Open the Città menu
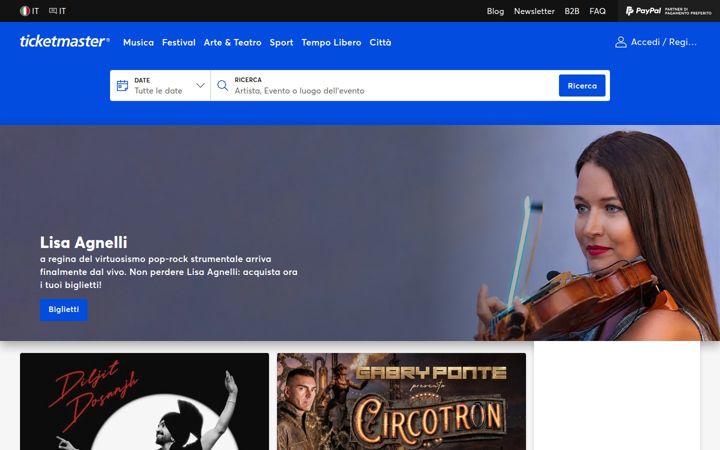Screen dimensions: 720x450 [380, 42]
